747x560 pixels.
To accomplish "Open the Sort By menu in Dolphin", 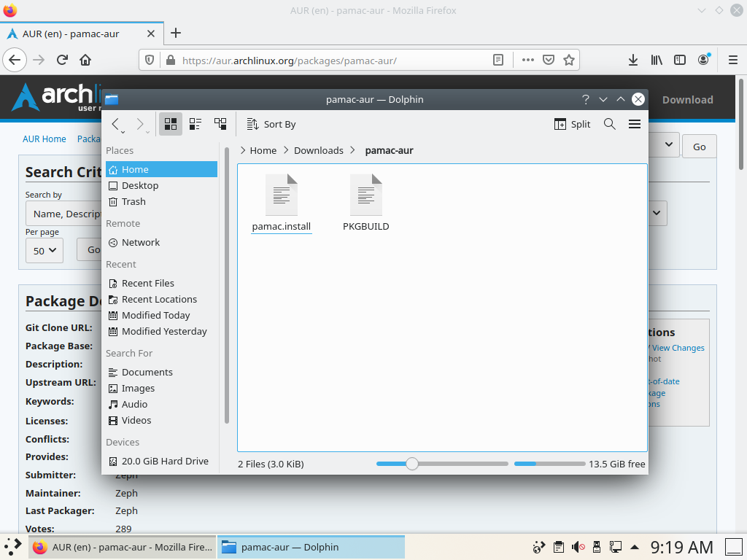I will (x=271, y=124).
